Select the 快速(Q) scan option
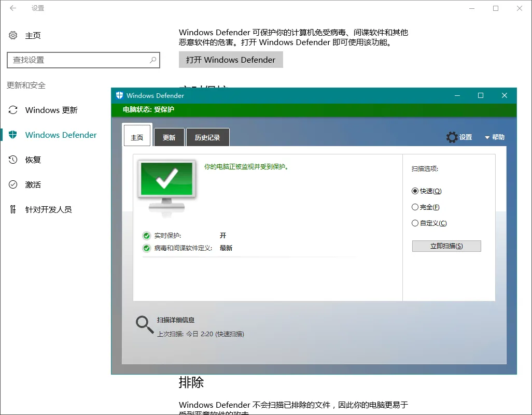 pos(427,191)
